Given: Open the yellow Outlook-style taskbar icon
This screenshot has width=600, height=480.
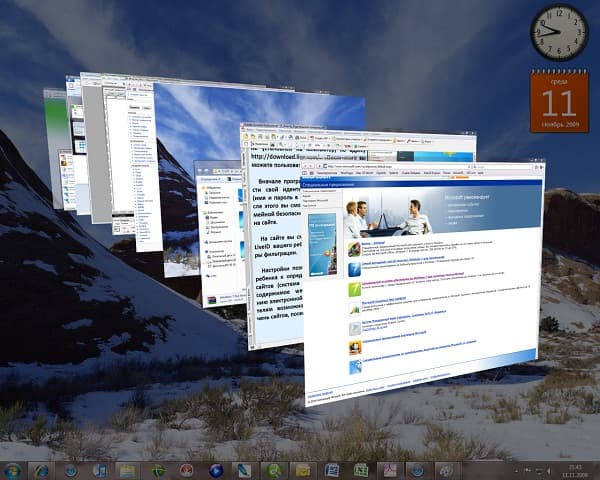Looking at the screenshot, I should 303,470.
